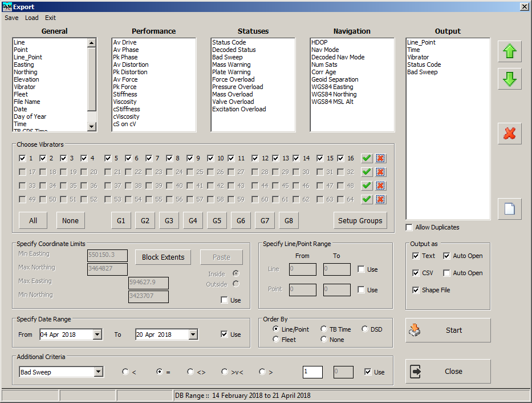Select vibrator group G1
Image resolution: width=532 pixels, height=403 pixels.
click(x=121, y=221)
